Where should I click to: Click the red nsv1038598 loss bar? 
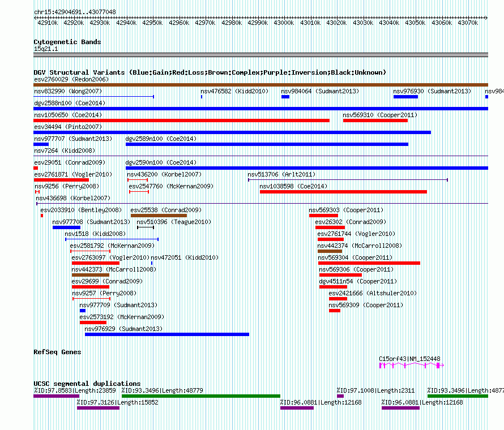[343, 192]
